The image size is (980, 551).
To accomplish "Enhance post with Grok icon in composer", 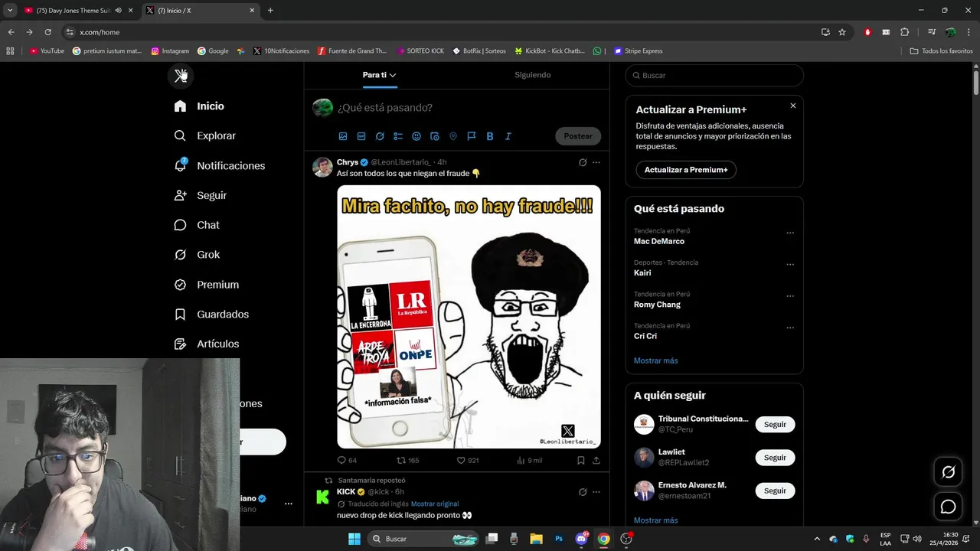I will (380, 136).
